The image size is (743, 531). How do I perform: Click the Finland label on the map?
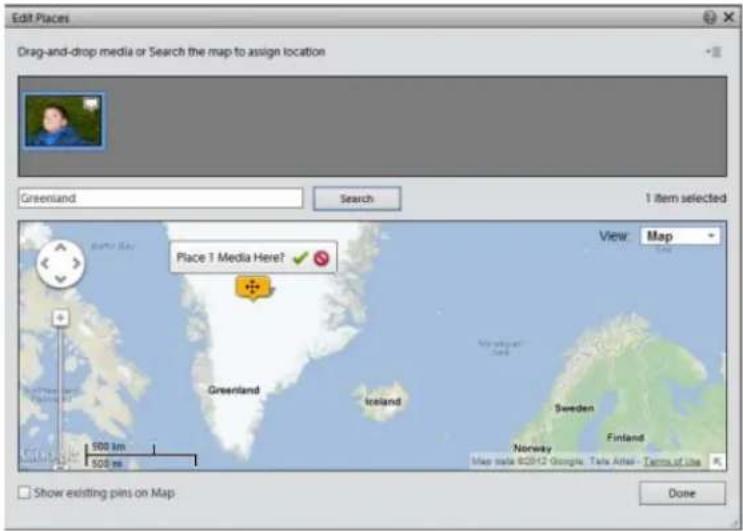625,437
